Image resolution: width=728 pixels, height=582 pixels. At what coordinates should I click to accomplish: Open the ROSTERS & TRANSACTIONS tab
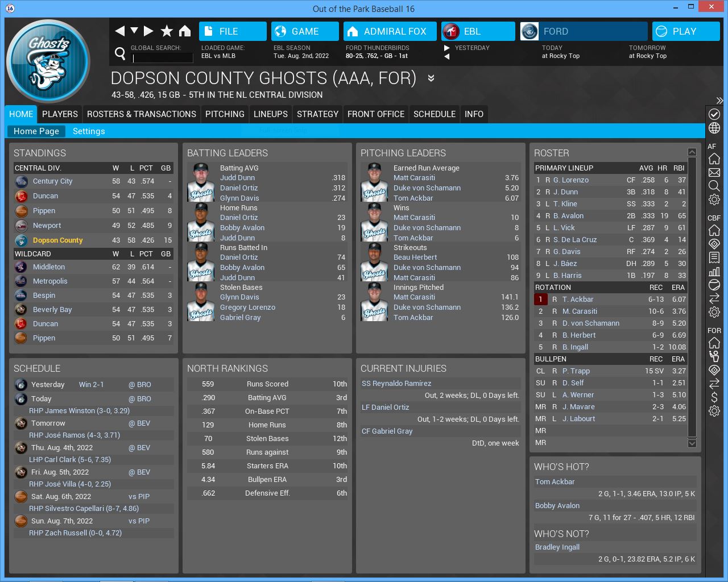pos(142,114)
